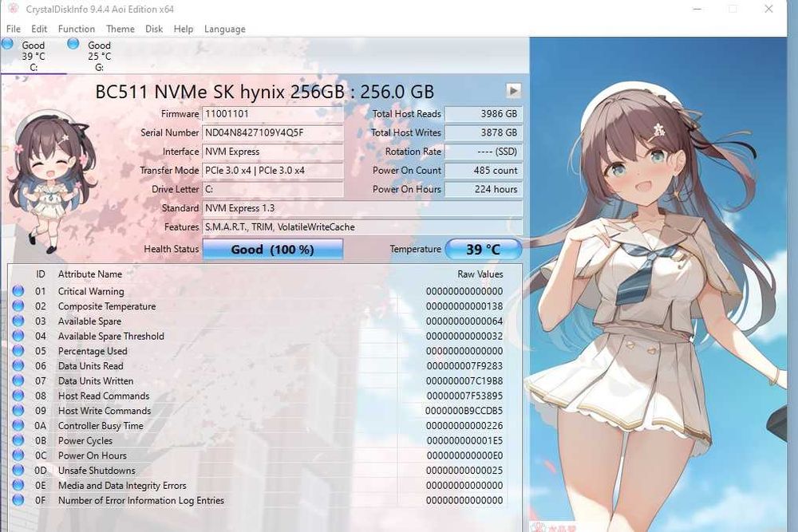Click the CrystalDiskInfo app icon in title bar

(14, 9)
